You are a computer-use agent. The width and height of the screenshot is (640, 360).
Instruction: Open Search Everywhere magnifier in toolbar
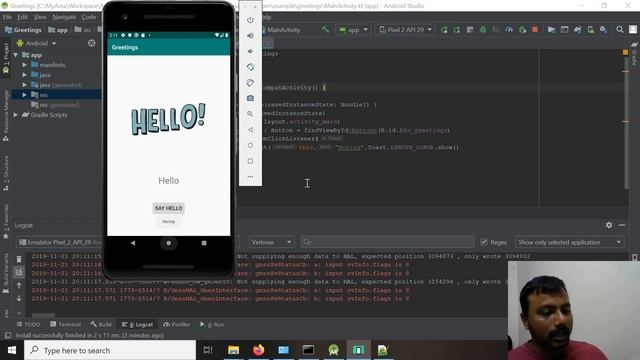point(620,29)
